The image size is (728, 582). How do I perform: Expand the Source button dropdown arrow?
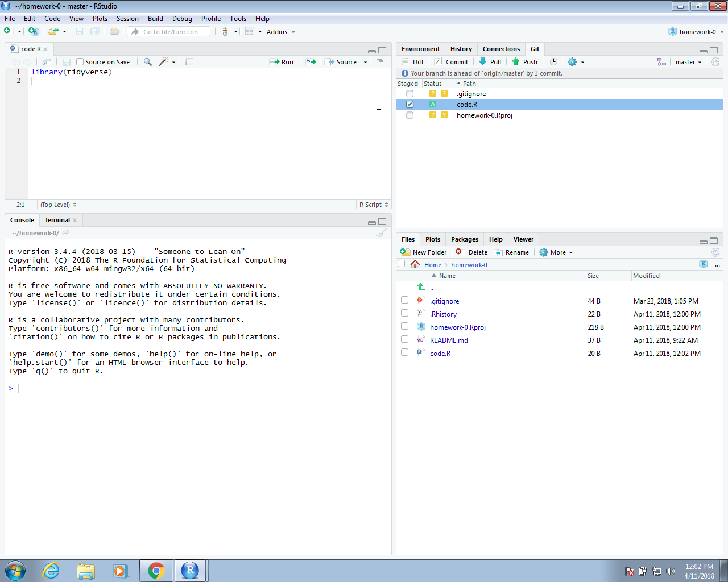[x=365, y=62]
